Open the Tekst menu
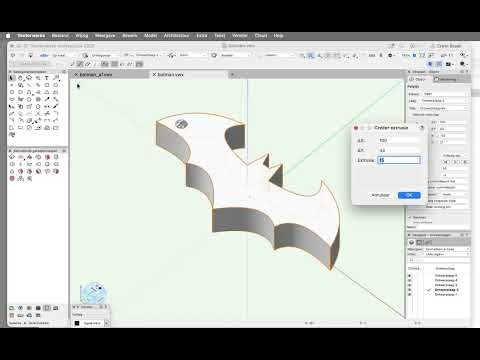The height and width of the screenshot is (360, 480). click(220, 36)
